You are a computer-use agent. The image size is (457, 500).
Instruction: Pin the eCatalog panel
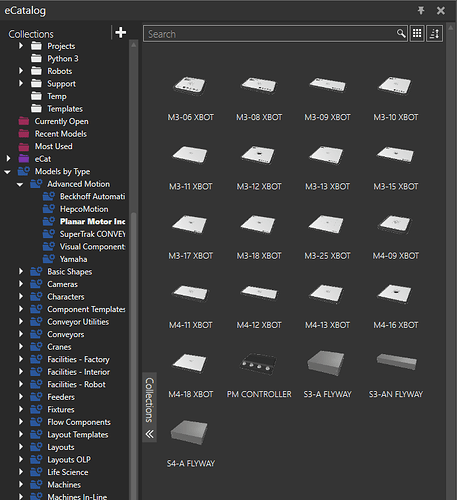coord(421,11)
